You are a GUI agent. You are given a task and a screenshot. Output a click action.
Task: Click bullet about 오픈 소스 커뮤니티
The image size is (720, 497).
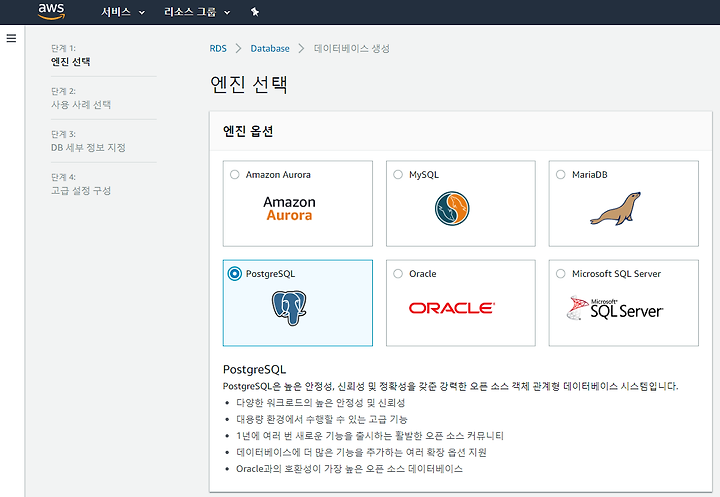[x=370, y=436]
